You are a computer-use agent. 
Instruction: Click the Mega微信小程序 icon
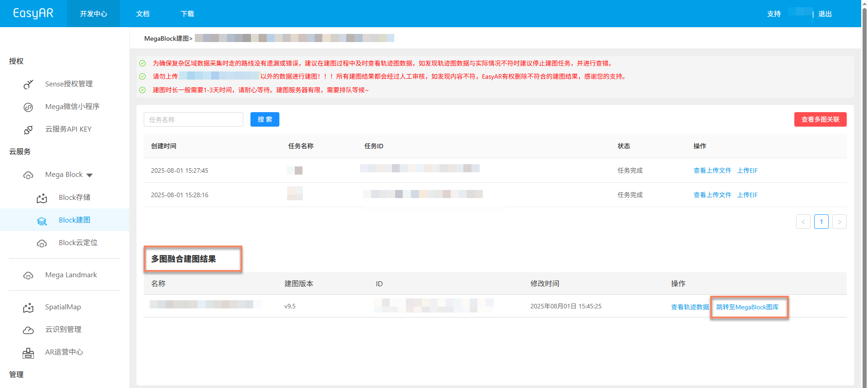coord(28,107)
